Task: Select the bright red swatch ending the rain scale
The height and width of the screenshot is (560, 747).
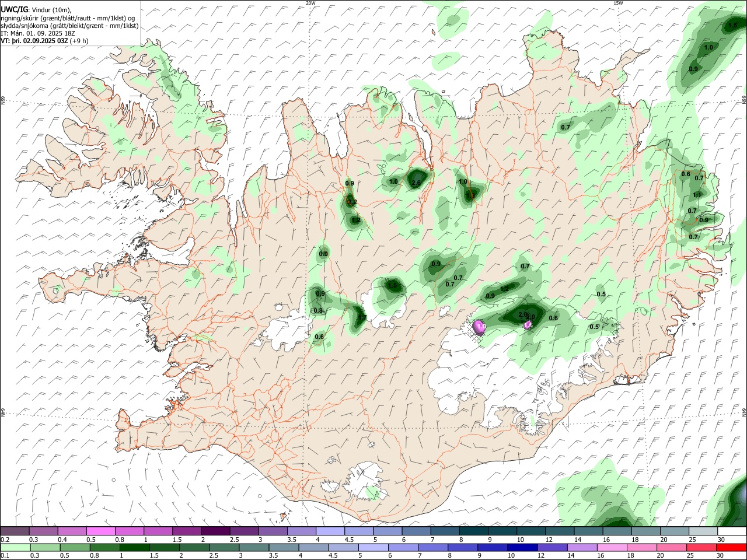Action: point(732,548)
